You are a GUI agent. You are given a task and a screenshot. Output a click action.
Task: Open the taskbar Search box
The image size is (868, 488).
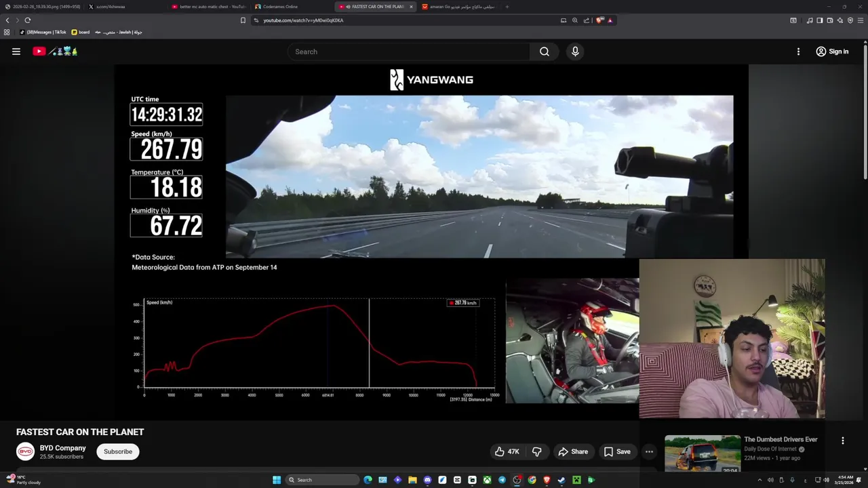(x=322, y=480)
